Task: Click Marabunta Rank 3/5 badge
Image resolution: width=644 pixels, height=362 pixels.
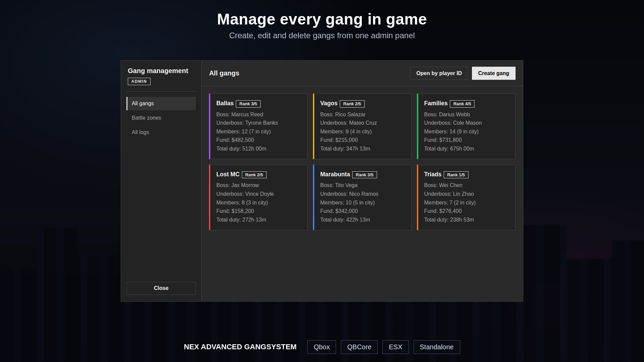Action: click(x=365, y=175)
